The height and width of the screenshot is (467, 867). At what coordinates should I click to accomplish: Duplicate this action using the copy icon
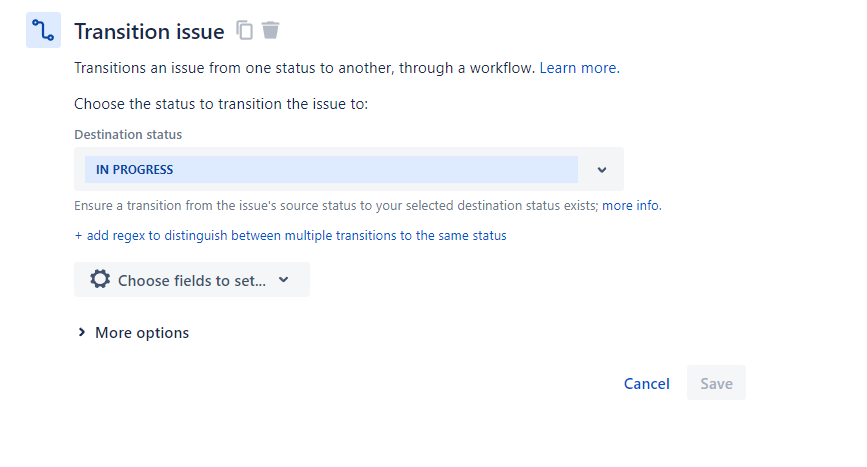click(x=244, y=30)
